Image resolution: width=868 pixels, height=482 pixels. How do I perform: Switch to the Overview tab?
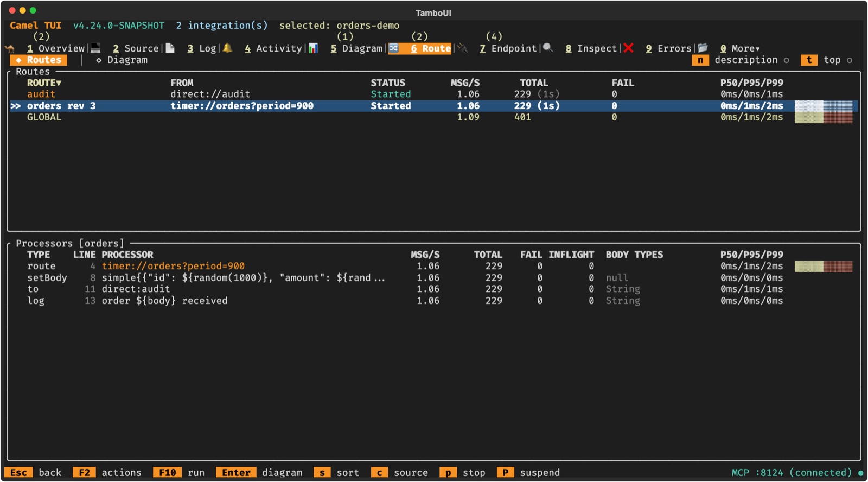point(56,48)
